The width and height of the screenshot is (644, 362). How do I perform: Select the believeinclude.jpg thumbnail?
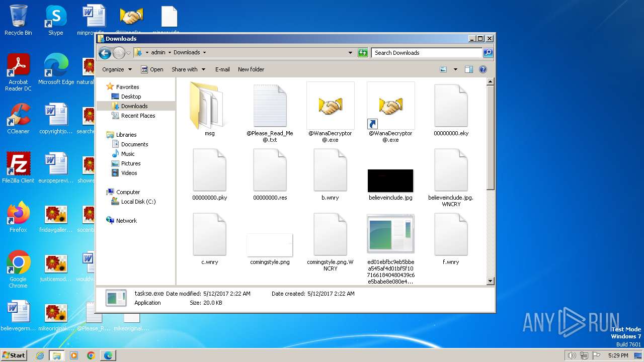click(x=390, y=180)
